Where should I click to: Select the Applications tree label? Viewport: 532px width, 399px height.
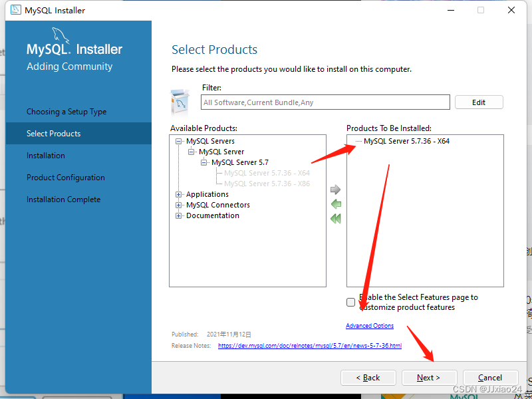[x=207, y=194]
